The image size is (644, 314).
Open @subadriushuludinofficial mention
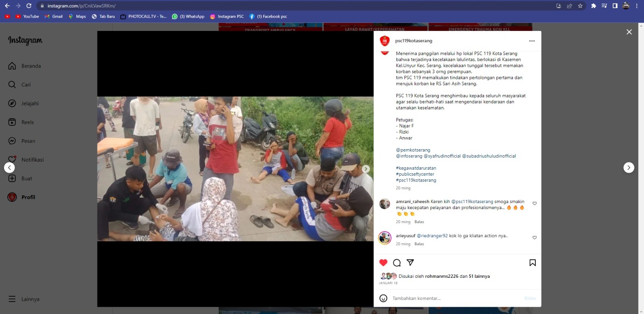pos(489,156)
